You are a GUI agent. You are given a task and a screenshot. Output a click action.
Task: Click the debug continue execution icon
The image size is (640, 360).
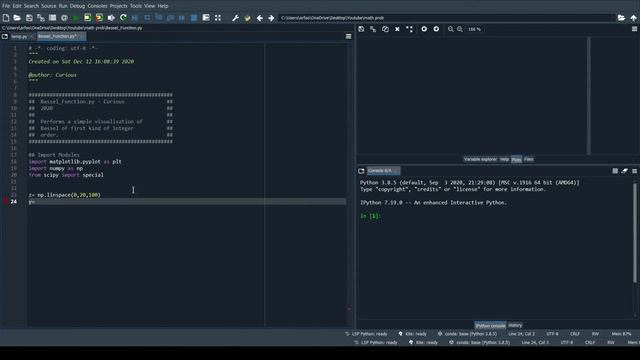click(182, 18)
